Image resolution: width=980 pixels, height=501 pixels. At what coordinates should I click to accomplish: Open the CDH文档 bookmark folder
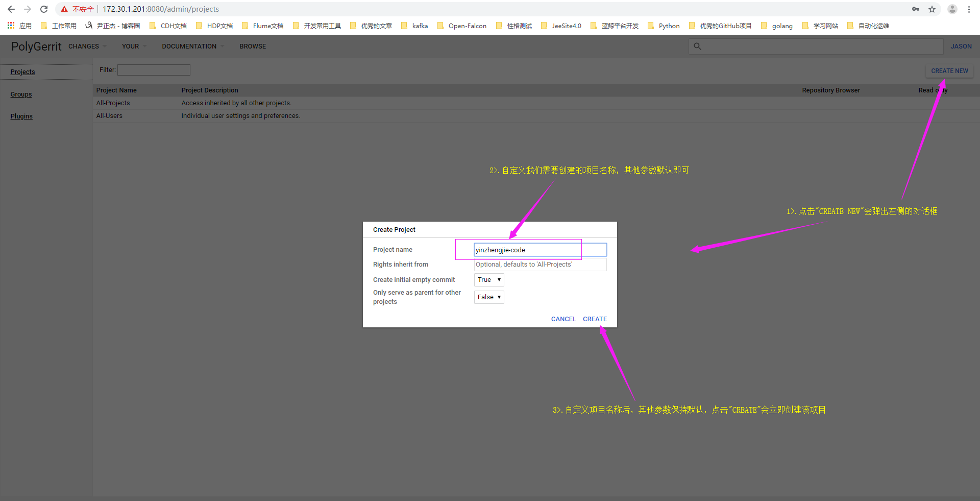pos(168,26)
